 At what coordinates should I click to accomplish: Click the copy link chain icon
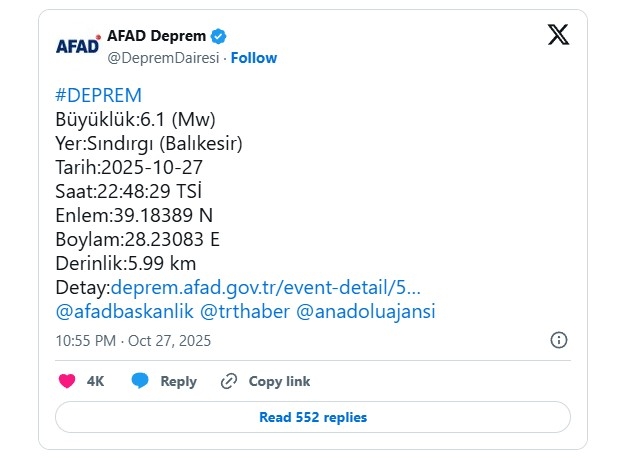point(229,381)
